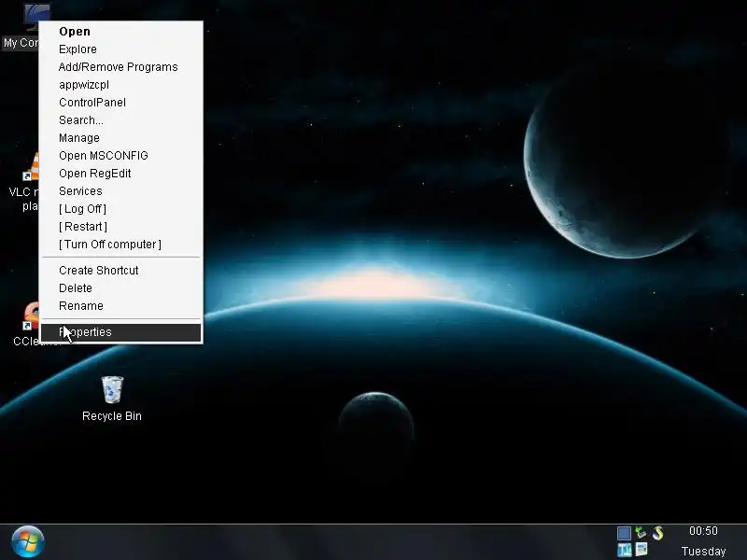This screenshot has width=747, height=560.
Task: Choose Search... in the context menu
Action: (x=121, y=120)
